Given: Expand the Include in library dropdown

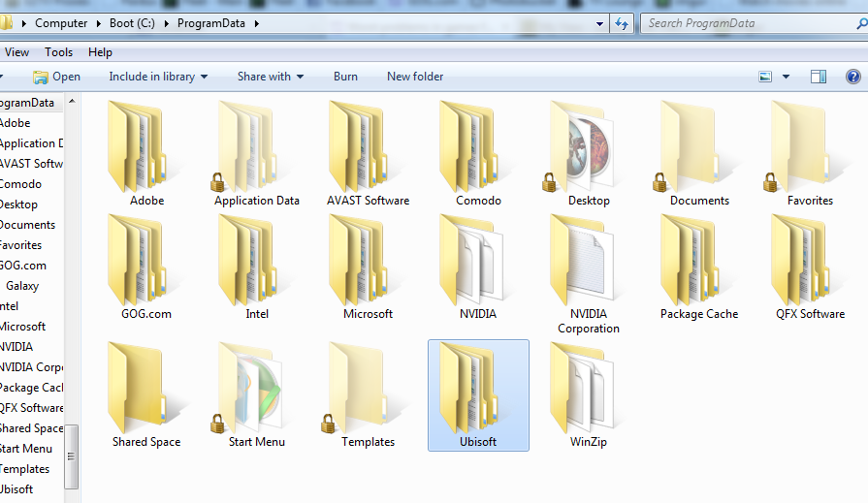Looking at the screenshot, I should pyautogui.click(x=205, y=77).
